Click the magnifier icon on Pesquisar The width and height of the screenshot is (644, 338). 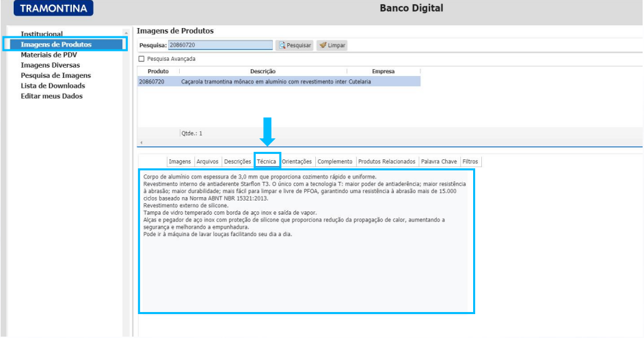(x=282, y=45)
